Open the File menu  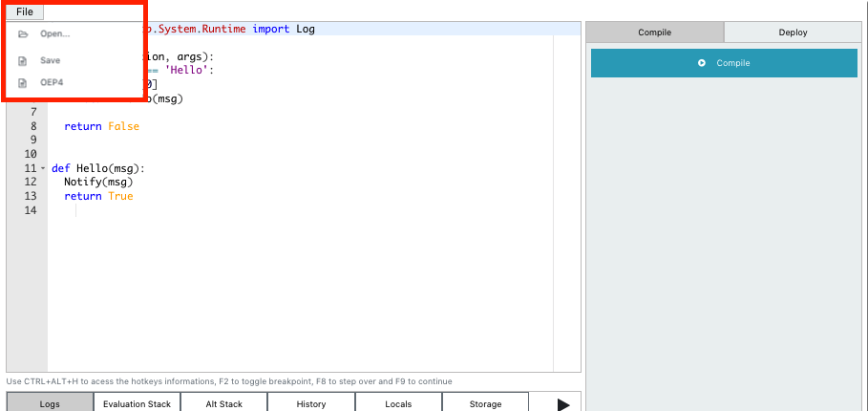tap(25, 11)
